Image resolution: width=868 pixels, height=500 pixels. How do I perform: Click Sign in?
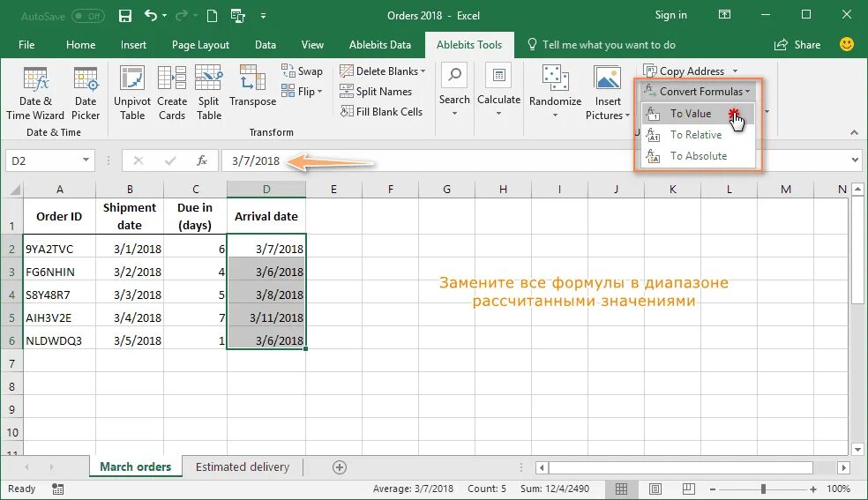[670, 15]
